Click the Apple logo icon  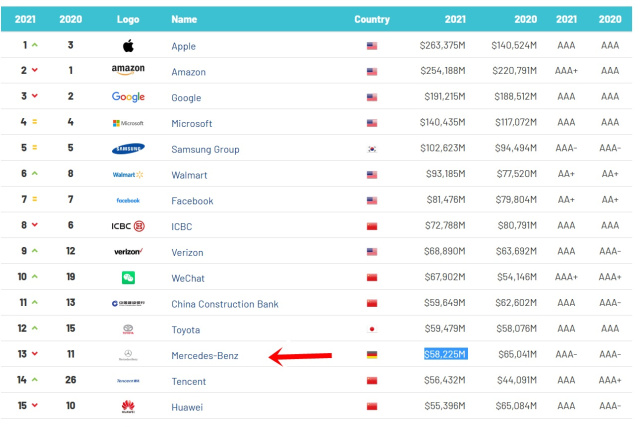click(x=128, y=46)
